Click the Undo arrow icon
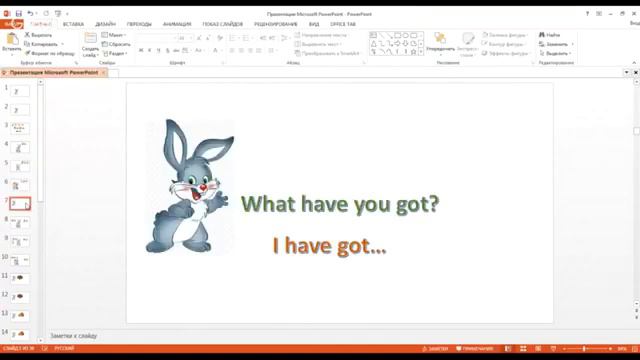Image resolution: width=640 pixels, height=360 pixels. pyautogui.click(x=30, y=14)
